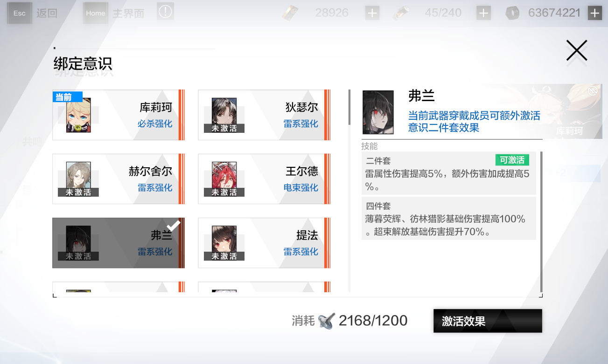Click the 技能 section label
The width and height of the screenshot is (608, 364).
[x=370, y=146]
